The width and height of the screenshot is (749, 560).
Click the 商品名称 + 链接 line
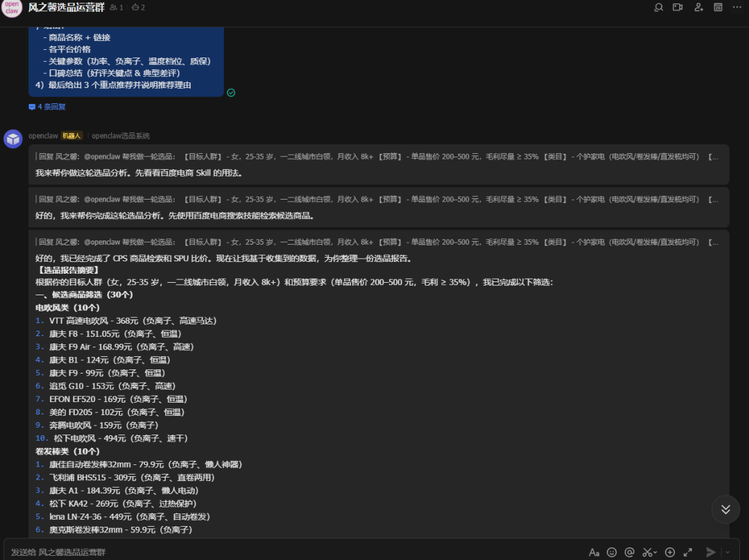tap(78, 37)
